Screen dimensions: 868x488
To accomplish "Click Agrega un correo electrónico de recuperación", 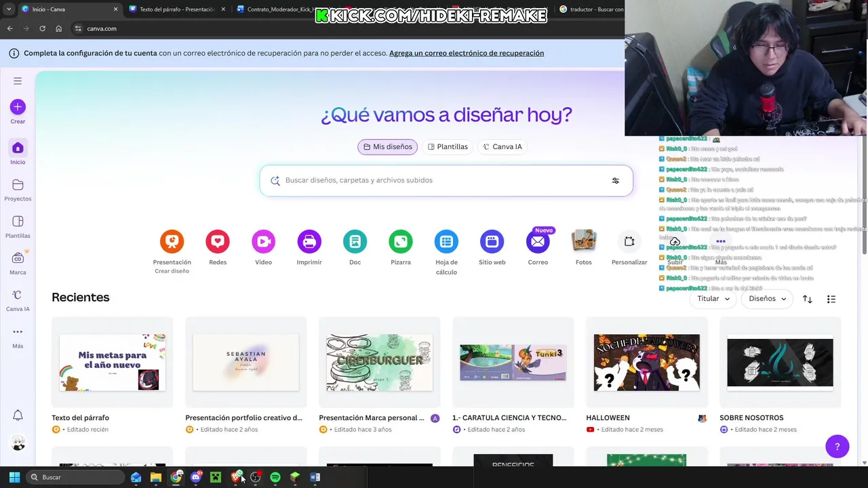I will 467,53.
